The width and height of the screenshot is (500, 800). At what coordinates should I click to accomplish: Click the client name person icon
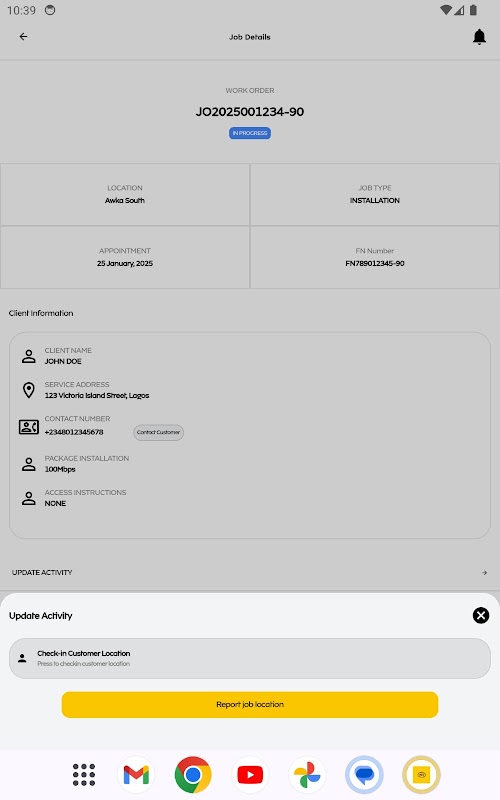coord(29,356)
